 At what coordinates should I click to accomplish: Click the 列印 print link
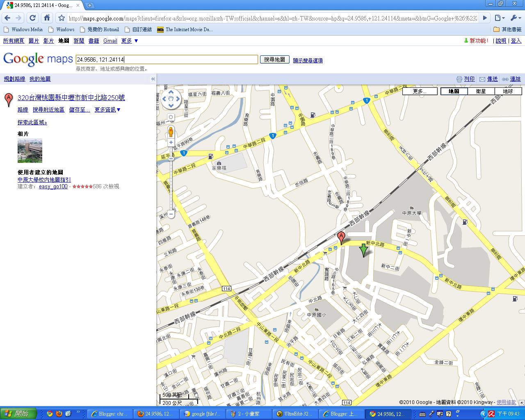click(469, 79)
